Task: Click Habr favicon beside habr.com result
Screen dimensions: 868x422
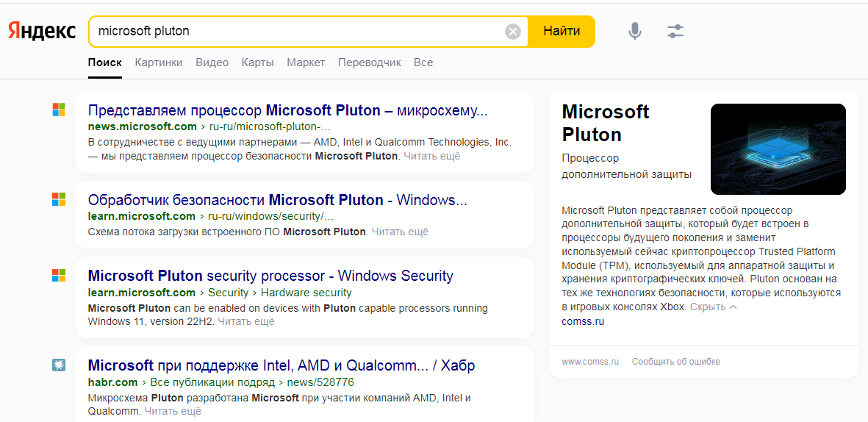Action: pyautogui.click(x=59, y=365)
